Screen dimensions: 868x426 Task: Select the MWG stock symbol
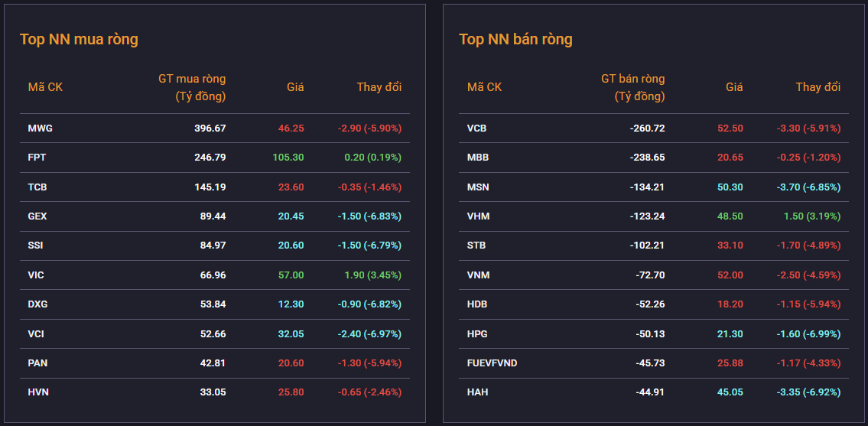[41, 128]
